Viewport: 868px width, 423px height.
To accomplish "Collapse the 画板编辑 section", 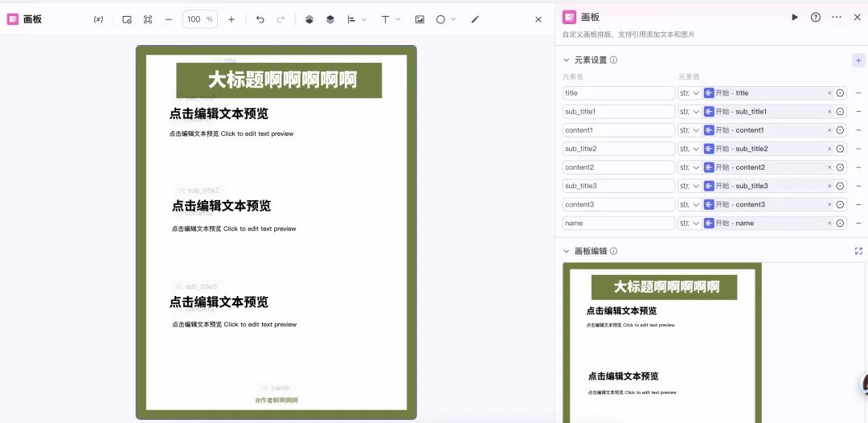I will pyautogui.click(x=567, y=251).
